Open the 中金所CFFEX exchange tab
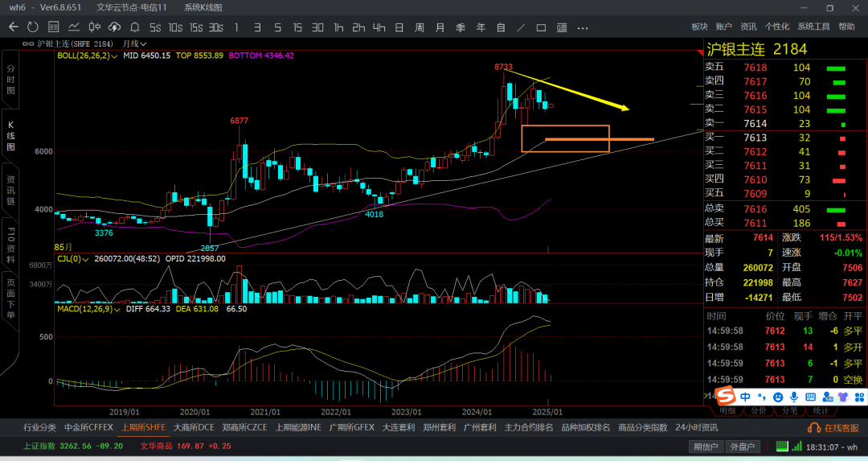The image size is (868, 461). click(x=88, y=428)
